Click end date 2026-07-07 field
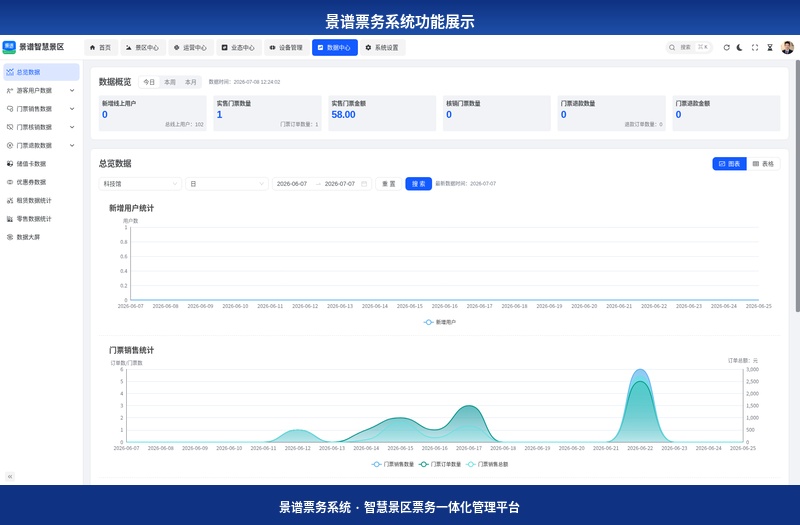This screenshot has width=800, height=525. click(x=340, y=184)
